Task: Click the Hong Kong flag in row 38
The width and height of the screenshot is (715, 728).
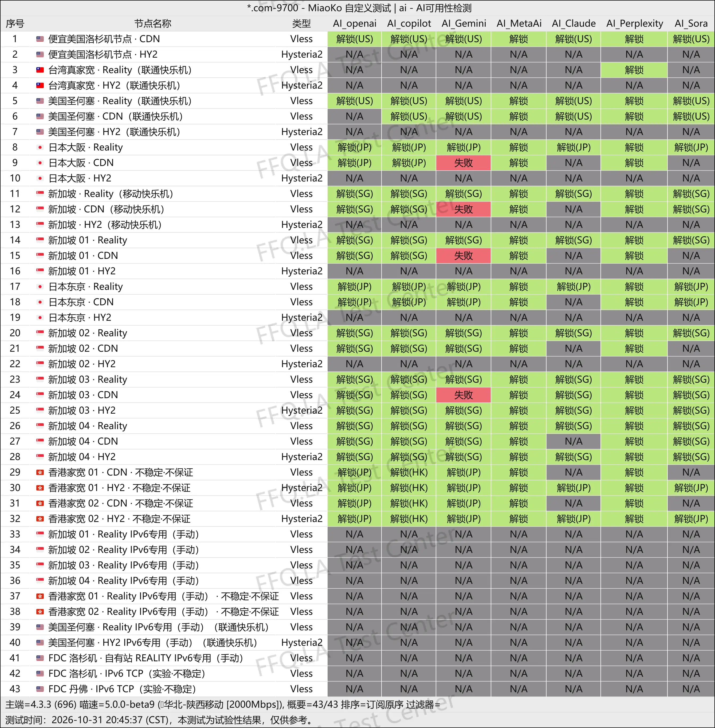Action: coord(40,612)
